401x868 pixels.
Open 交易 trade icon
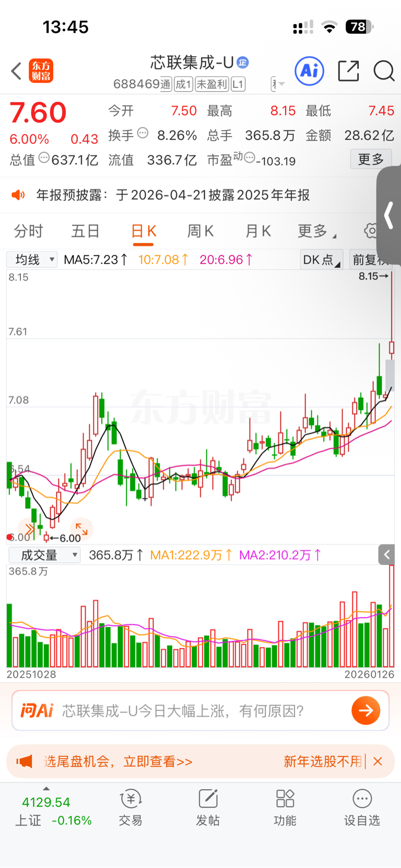(131, 807)
